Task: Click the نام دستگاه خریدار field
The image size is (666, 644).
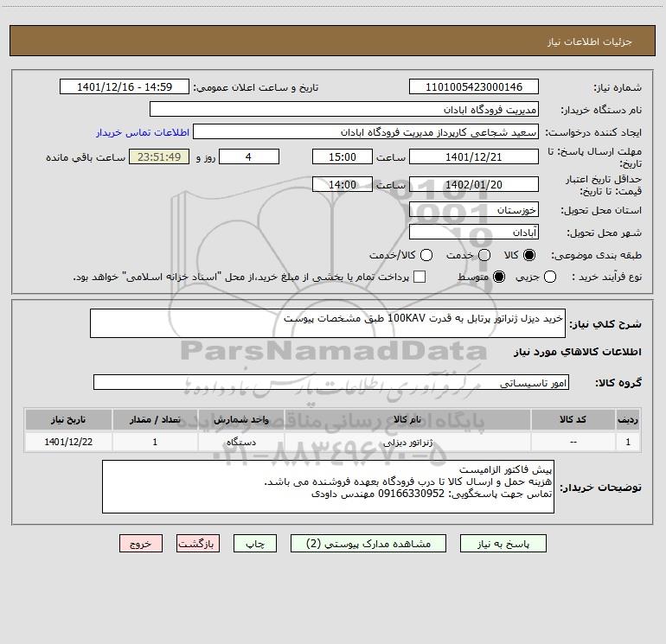Action: tap(344, 110)
